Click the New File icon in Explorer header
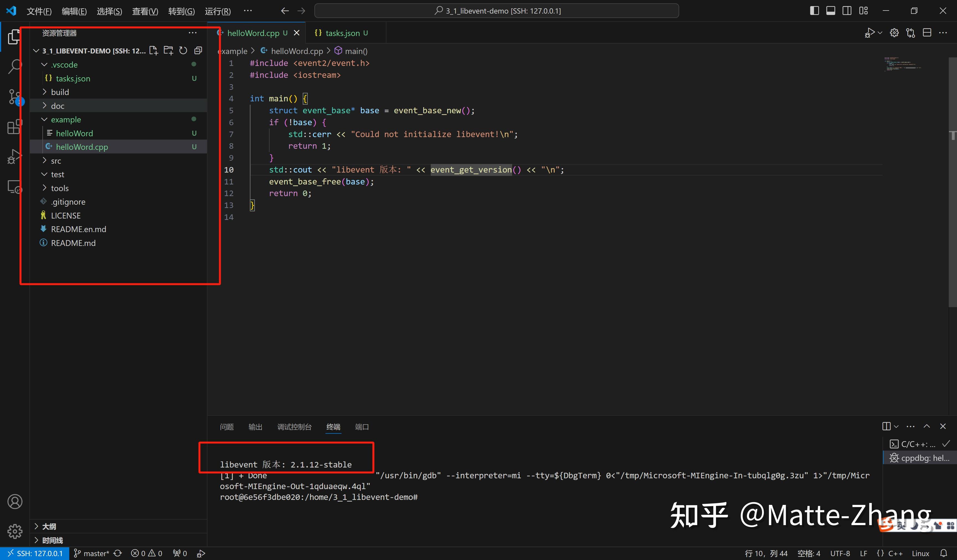Viewport: 957px width, 560px height. [154, 50]
